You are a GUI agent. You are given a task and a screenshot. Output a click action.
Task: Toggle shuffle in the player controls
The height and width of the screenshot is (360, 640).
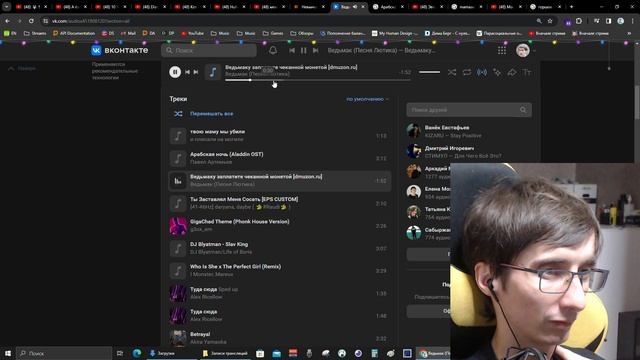(x=452, y=72)
